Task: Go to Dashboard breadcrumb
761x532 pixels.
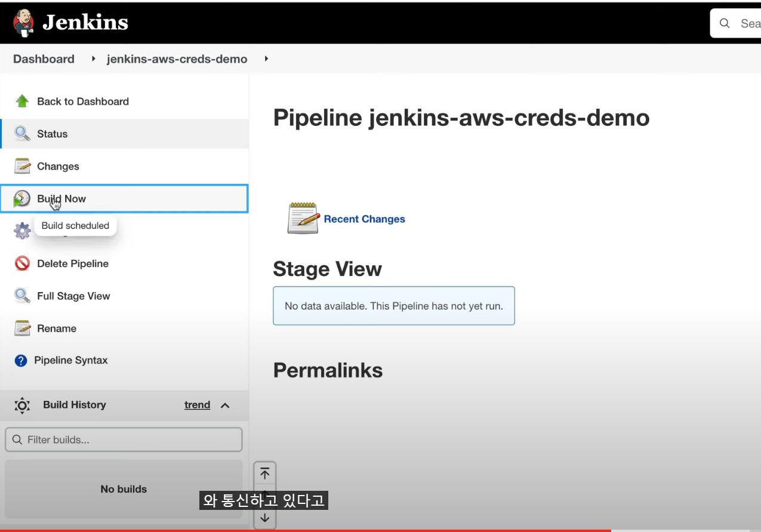Action: [44, 59]
